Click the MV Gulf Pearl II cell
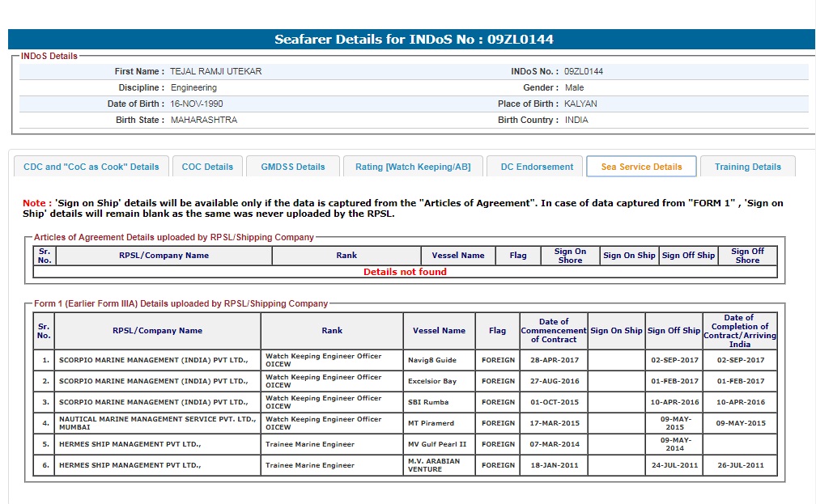The image size is (816, 504). click(x=439, y=444)
